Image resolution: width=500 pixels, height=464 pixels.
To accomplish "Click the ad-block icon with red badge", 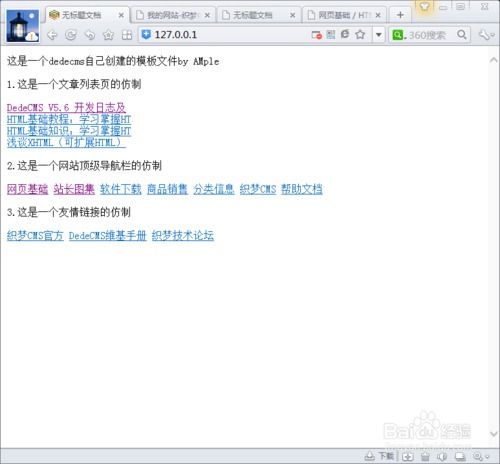I will (316, 35).
